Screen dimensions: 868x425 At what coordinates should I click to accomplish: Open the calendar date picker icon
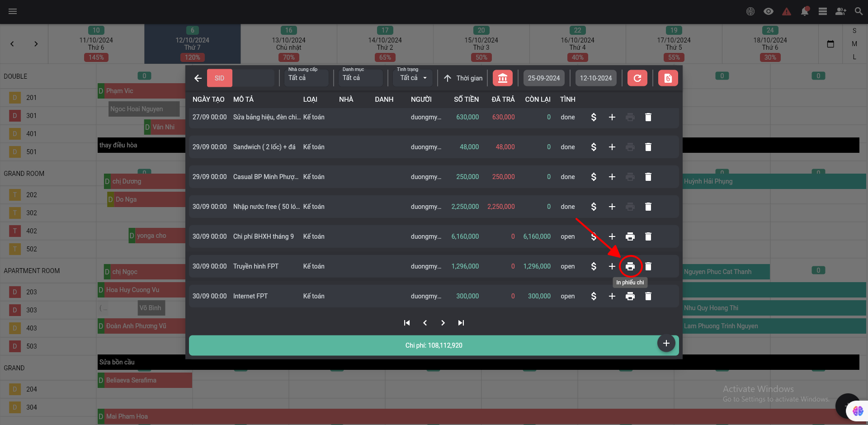click(830, 44)
